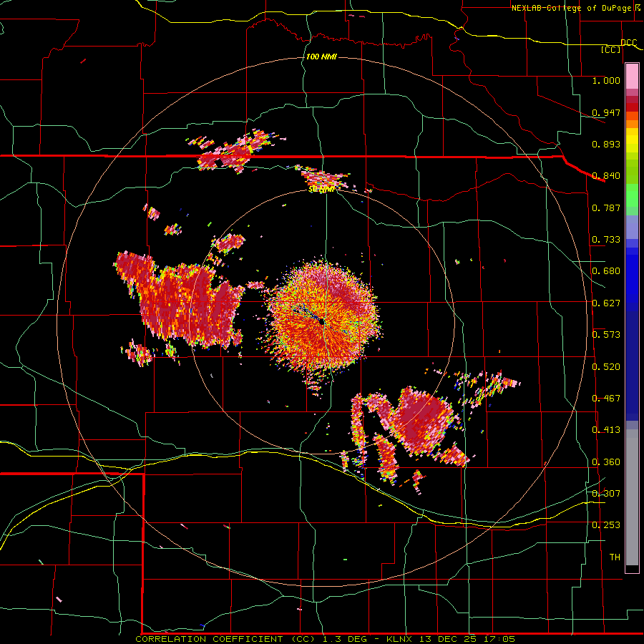Screen dimensions: 644x644
Task: Select the 0.893 legend value
Action: pyautogui.click(x=606, y=144)
